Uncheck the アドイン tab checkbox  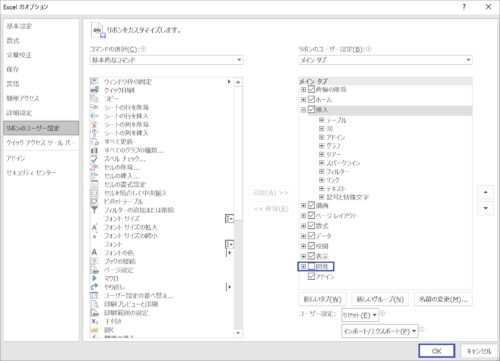coord(311,276)
